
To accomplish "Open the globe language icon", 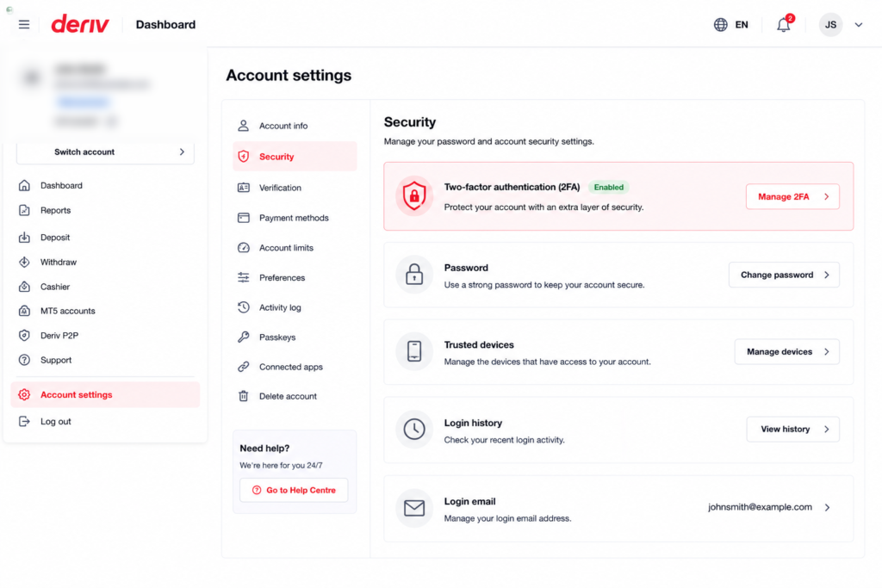I will (x=721, y=25).
